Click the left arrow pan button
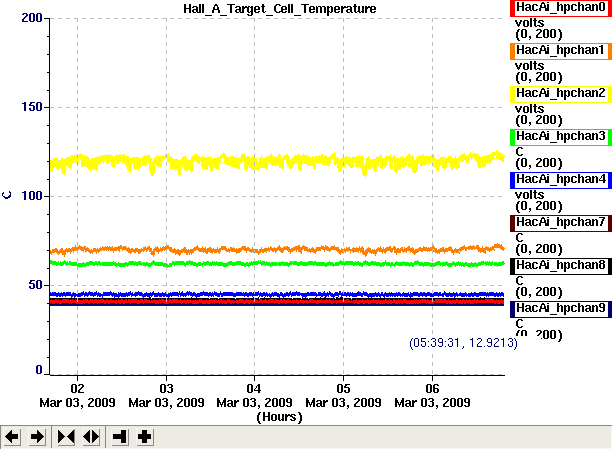 click(x=12, y=437)
